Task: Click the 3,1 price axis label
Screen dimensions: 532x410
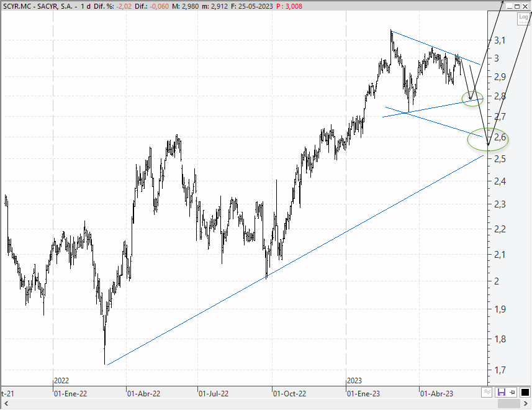Action: coord(500,40)
